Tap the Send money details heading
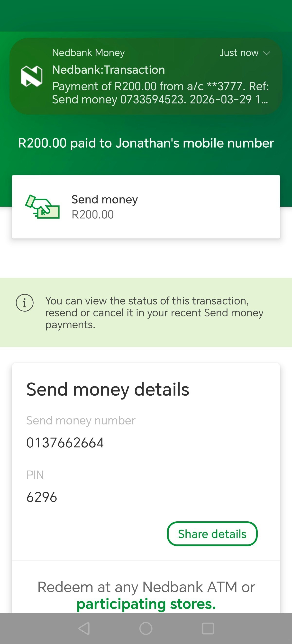This screenshot has height=644, width=292. pos(108,390)
